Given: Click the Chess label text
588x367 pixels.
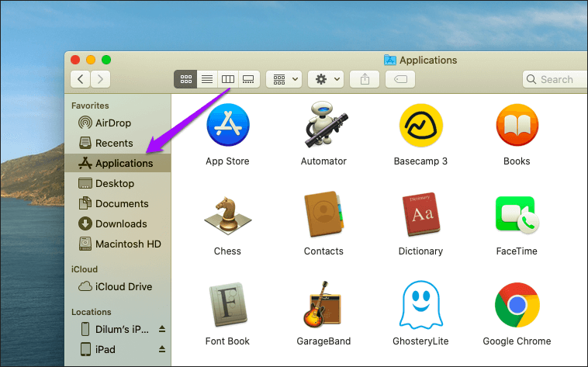Looking at the screenshot, I should pyautogui.click(x=227, y=251).
